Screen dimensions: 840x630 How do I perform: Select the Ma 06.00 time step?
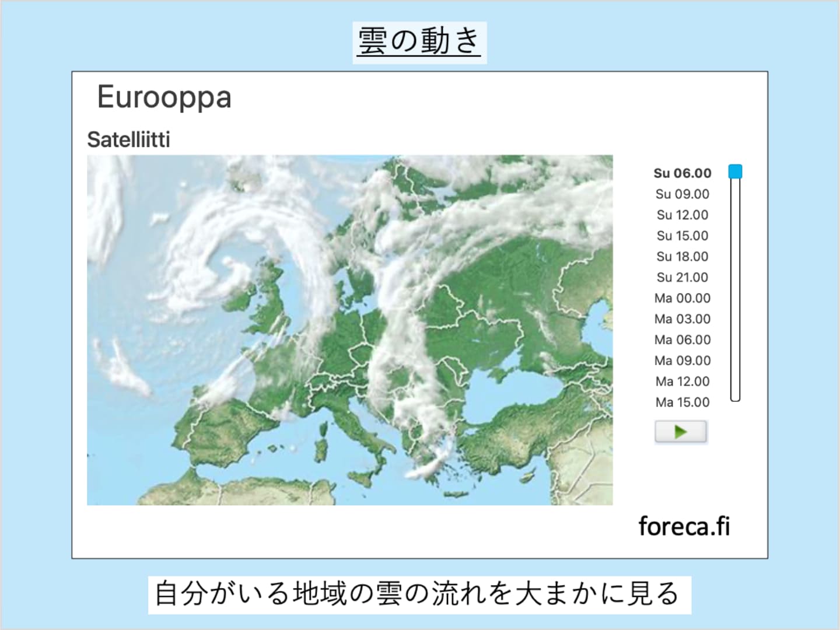point(682,340)
